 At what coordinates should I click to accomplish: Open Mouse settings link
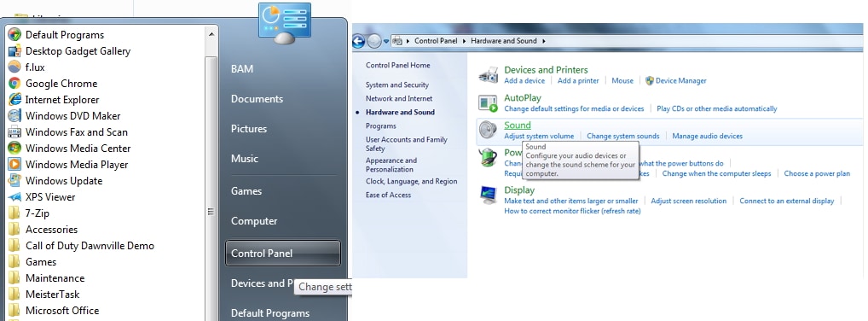(x=622, y=80)
